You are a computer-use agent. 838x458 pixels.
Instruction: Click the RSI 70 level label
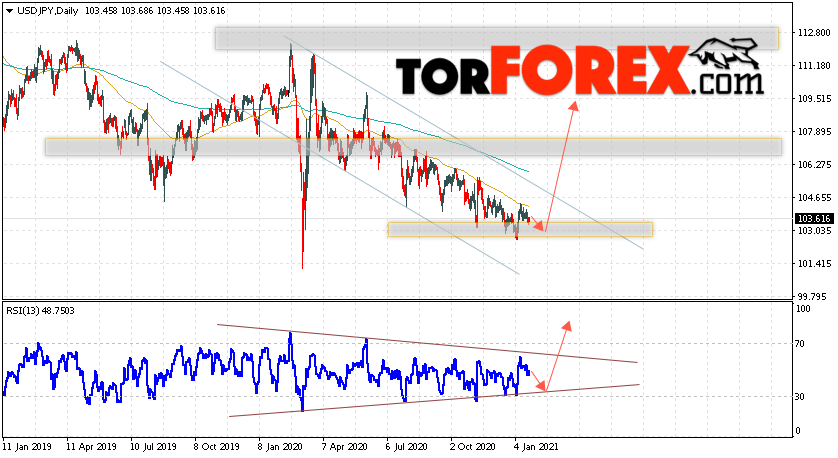[800, 344]
